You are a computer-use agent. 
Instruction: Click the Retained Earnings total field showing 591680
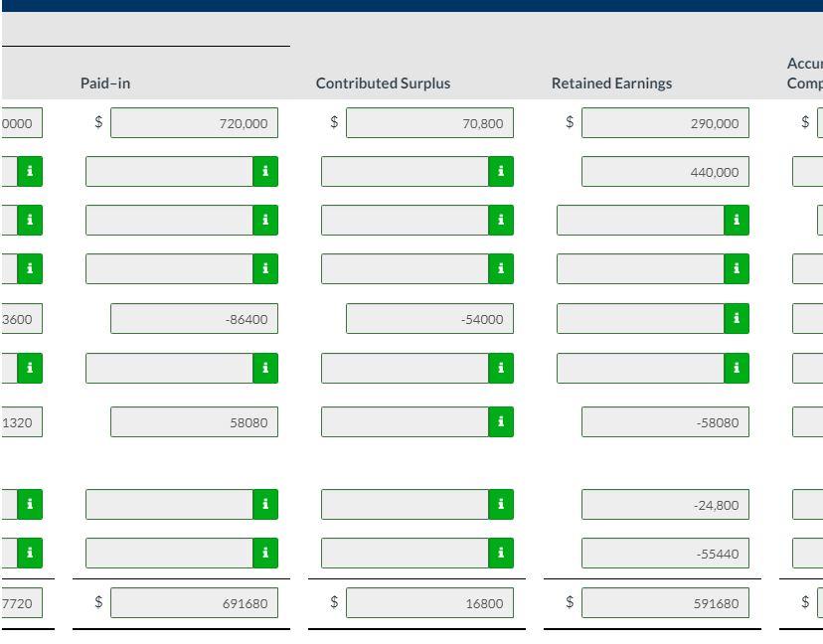(x=666, y=602)
